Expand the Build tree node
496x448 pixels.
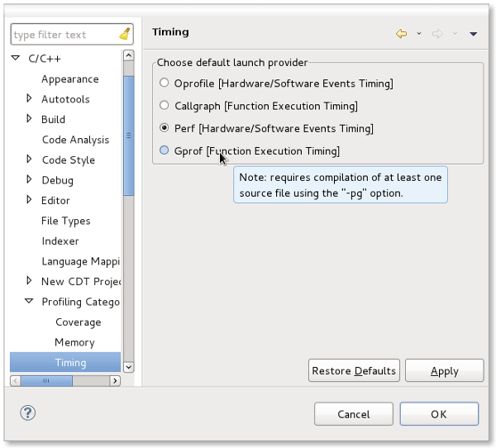pyautogui.click(x=29, y=119)
